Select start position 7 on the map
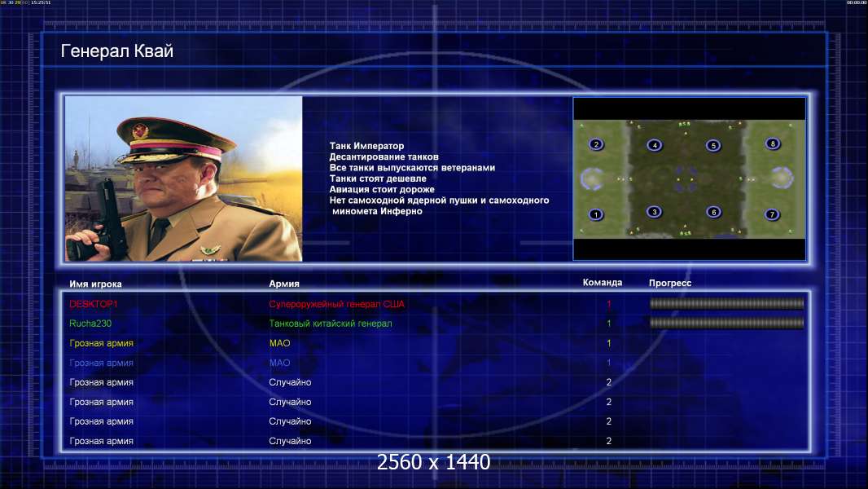The height and width of the screenshot is (489, 868). coord(772,214)
